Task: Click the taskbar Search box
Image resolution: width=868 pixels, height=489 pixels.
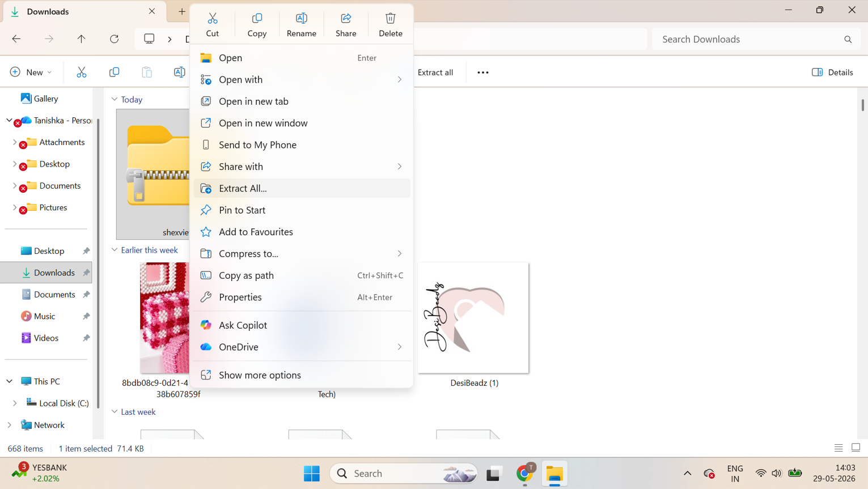Action: coord(404,473)
